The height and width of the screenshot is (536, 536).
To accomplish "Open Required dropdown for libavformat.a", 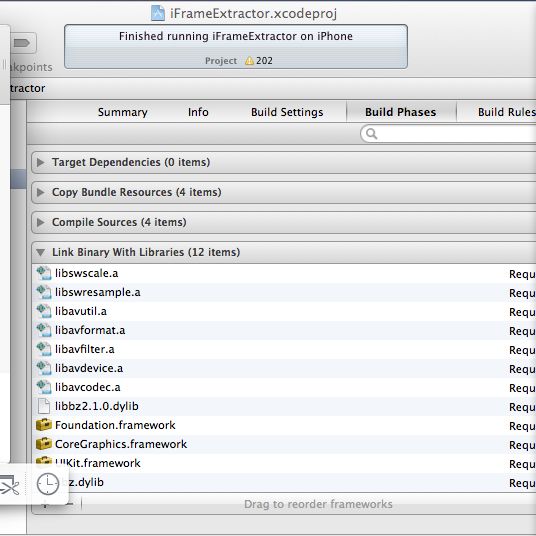I will (522, 331).
